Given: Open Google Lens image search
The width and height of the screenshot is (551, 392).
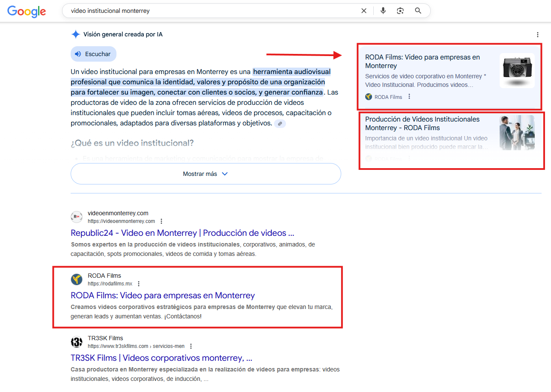Looking at the screenshot, I should click(400, 11).
